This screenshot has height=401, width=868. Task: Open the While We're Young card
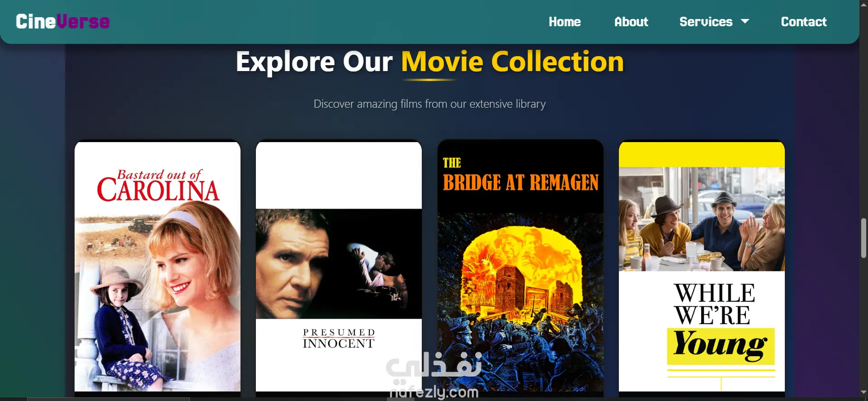point(702,267)
